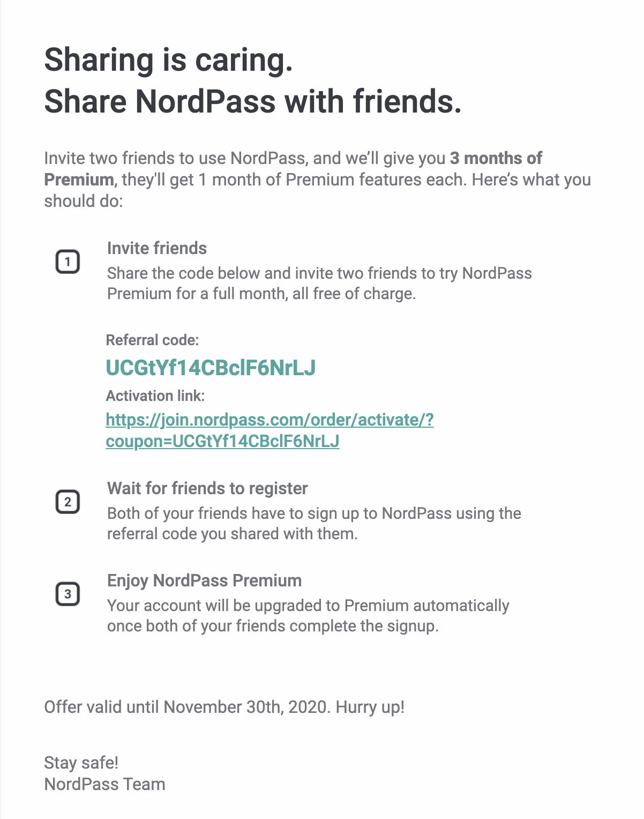Click the 'Sharing is caring.' headline

tap(168, 59)
